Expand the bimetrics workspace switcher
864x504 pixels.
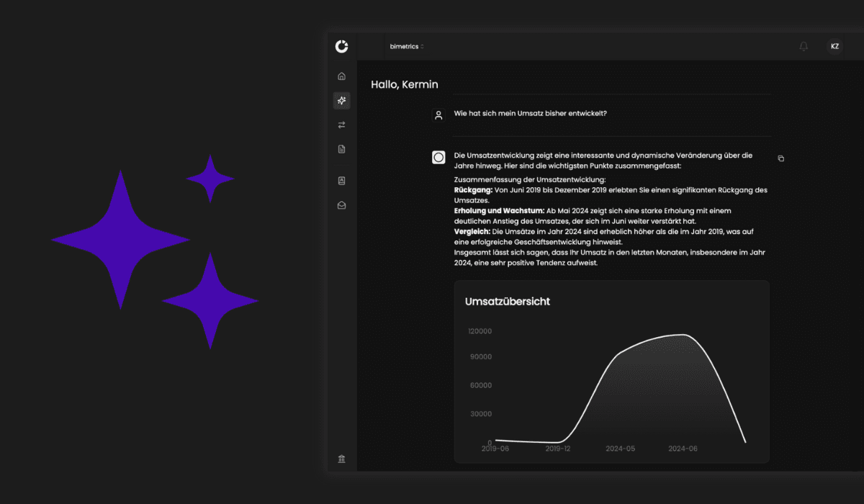pyautogui.click(x=407, y=47)
